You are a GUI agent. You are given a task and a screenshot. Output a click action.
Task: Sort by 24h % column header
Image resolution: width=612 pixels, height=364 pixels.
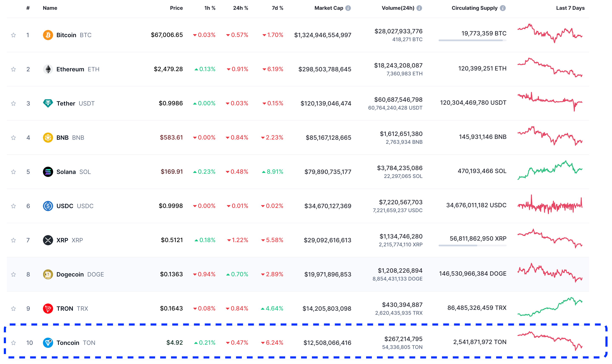click(241, 8)
